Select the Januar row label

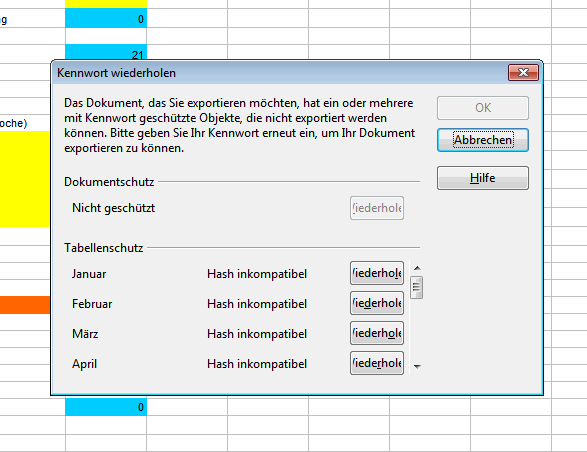pos(89,274)
